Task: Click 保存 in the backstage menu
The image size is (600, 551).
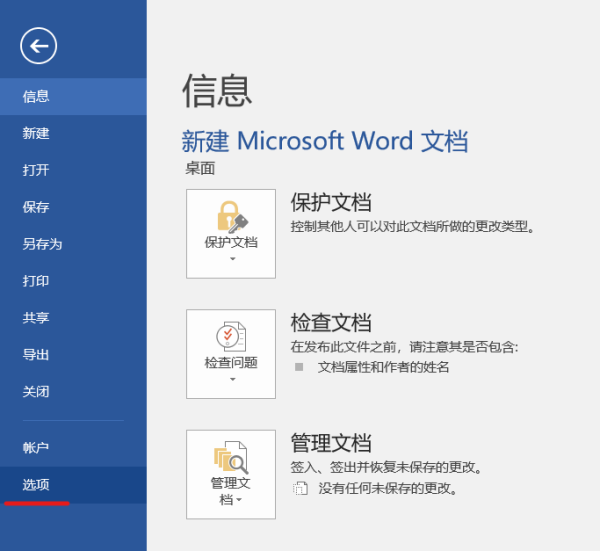Action: coord(37,207)
